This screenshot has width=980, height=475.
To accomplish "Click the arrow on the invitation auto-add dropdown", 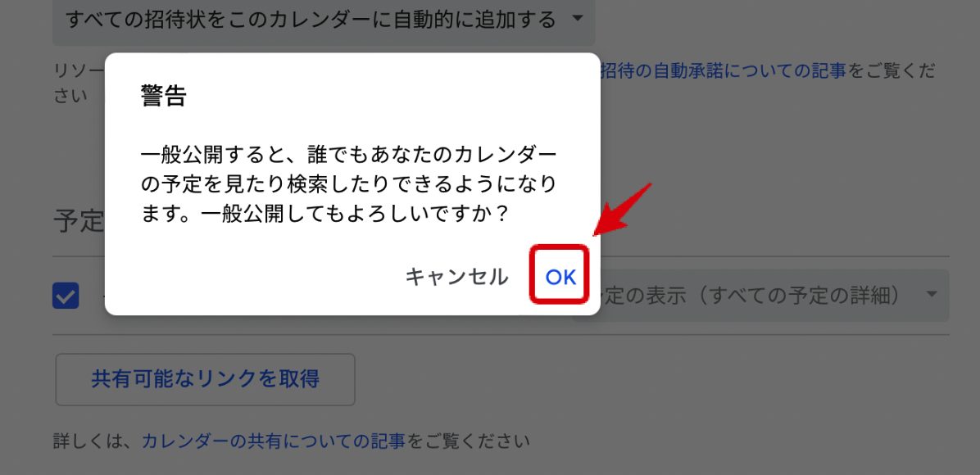I will pyautogui.click(x=578, y=19).
